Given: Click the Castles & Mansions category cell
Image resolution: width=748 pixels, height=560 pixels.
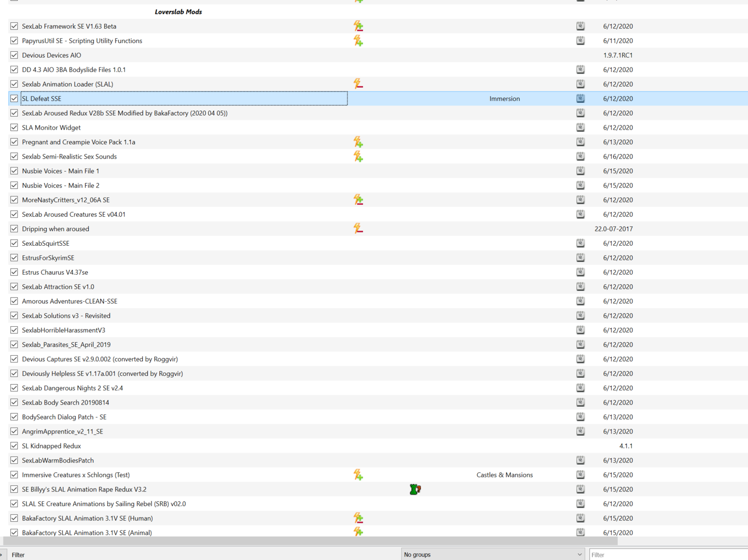Looking at the screenshot, I should [504, 475].
